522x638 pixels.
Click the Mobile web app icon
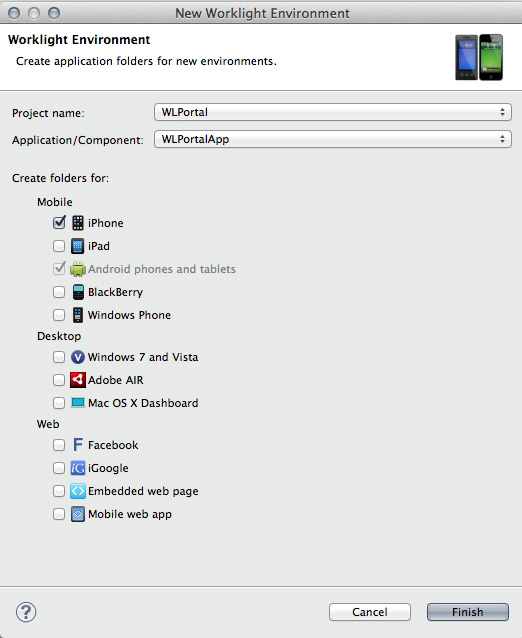(x=78, y=514)
